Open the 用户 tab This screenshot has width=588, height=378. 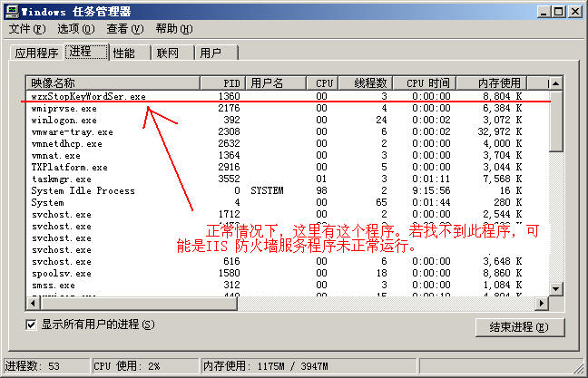216,53
